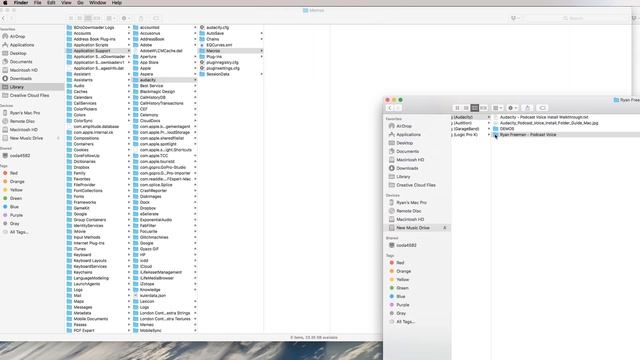The width and height of the screenshot is (640, 360).
Task: Open the Edit menu
Action: (x=51, y=3)
